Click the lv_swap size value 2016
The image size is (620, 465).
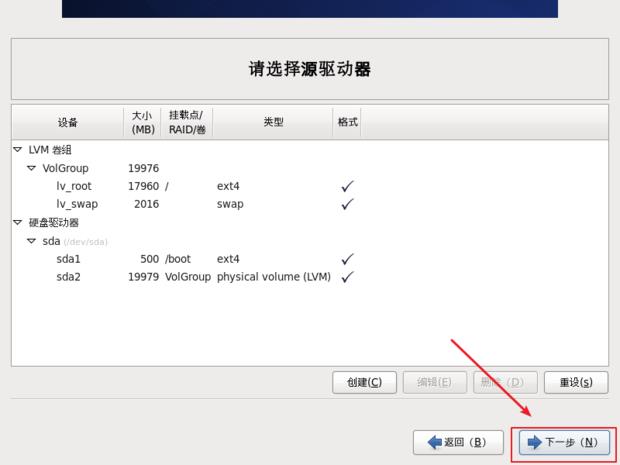(146, 204)
